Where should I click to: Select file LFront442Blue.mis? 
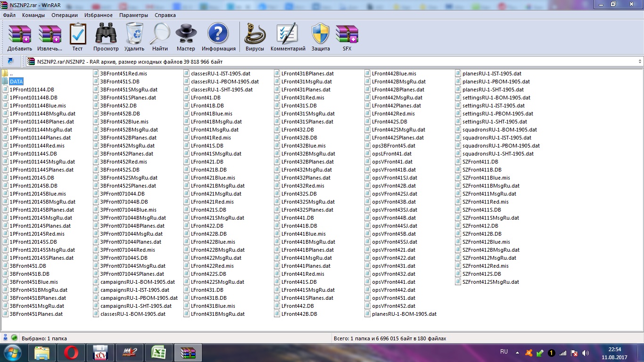tap(391, 74)
